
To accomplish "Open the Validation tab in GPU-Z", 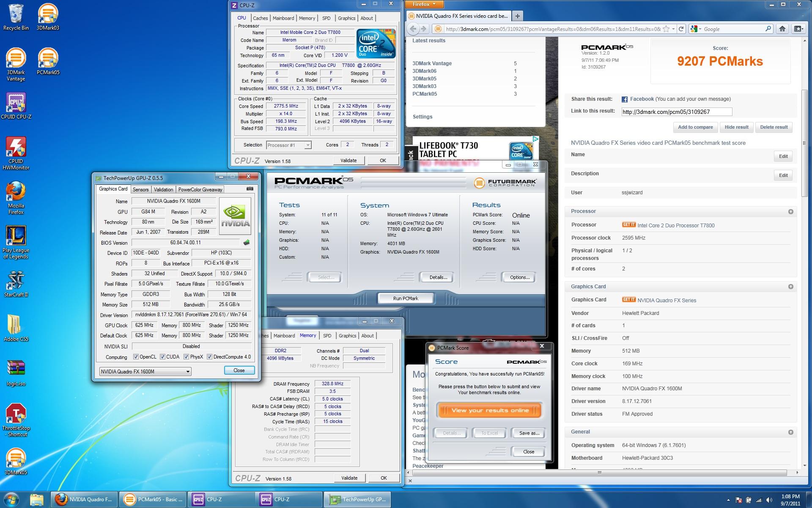I will [163, 190].
